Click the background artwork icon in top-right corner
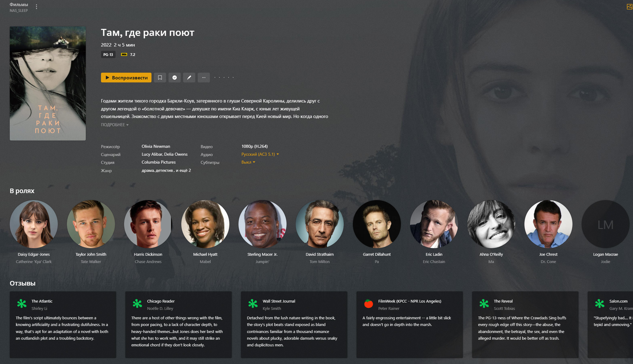The height and width of the screenshot is (364, 633). pos(629,7)
